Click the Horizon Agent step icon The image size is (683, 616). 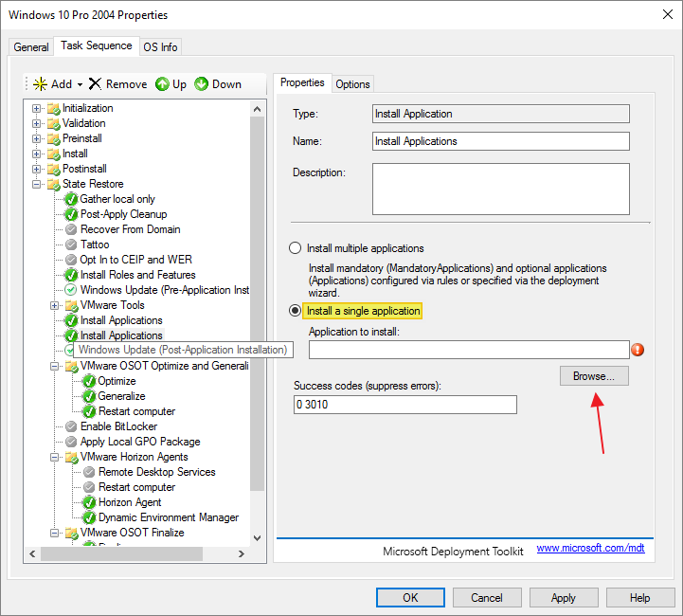(88, 502)
